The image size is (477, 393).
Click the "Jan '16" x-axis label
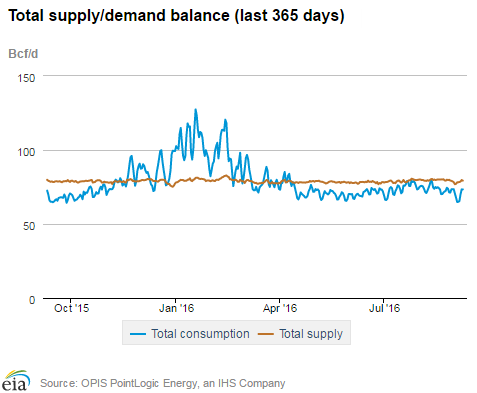(x=176, y=308)
